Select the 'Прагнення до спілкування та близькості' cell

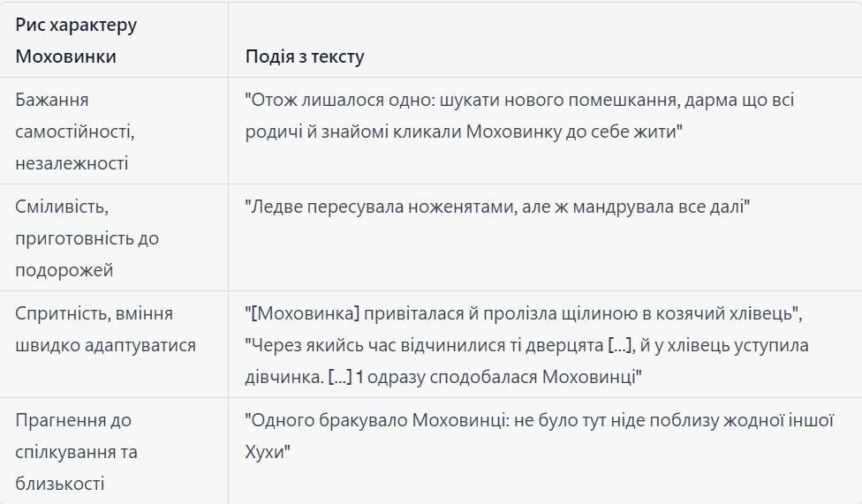(x=77, y=451)
